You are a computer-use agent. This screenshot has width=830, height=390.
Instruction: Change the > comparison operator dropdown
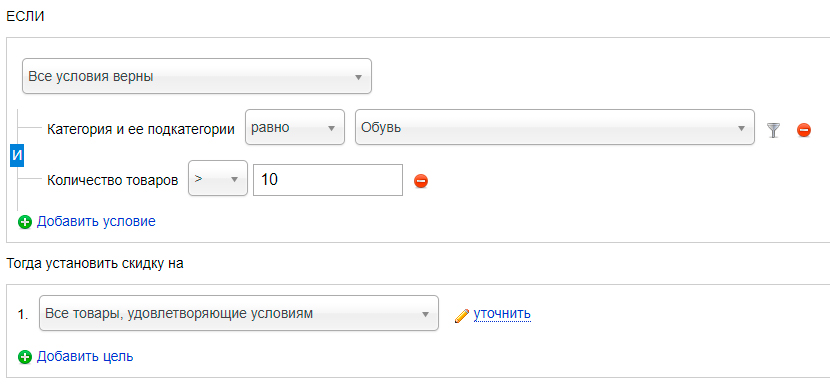(x=218, y=178)
